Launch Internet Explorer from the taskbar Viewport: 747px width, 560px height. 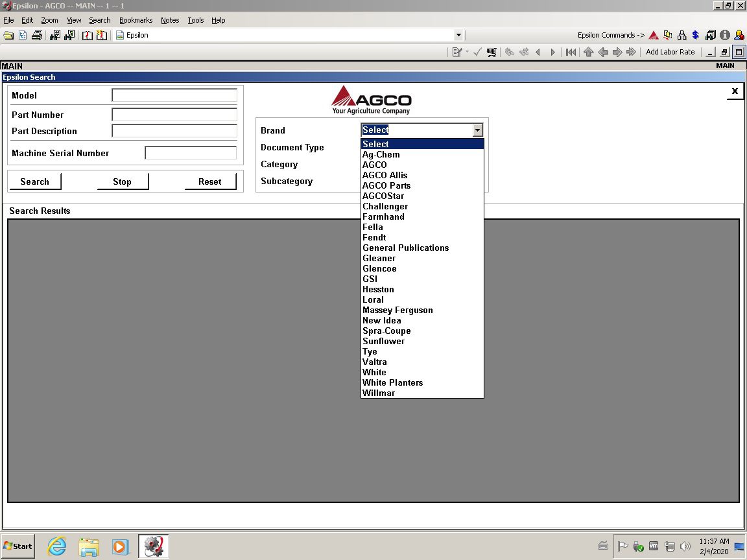pos(56,546)
